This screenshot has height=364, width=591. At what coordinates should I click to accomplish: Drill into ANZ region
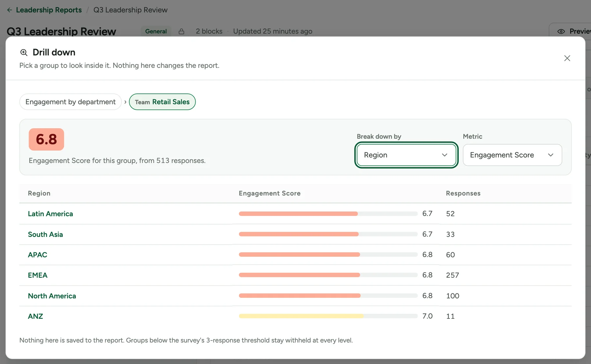coord(35,316)
